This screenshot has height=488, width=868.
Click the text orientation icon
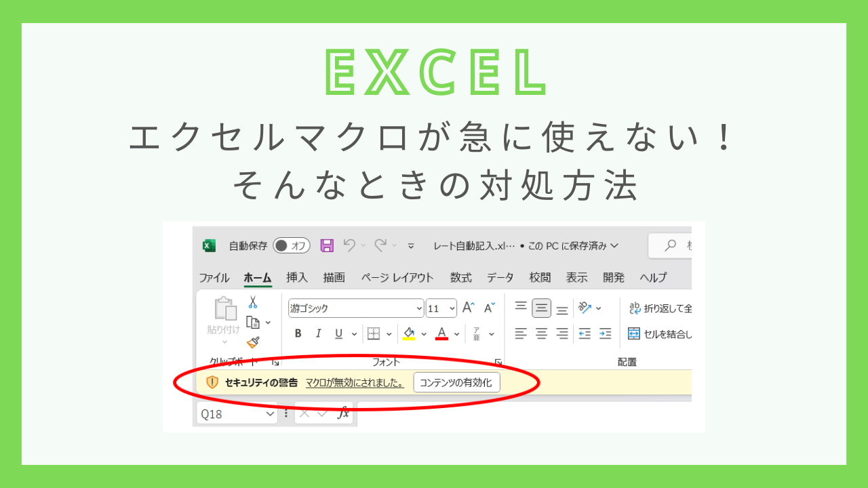(585, 308)
